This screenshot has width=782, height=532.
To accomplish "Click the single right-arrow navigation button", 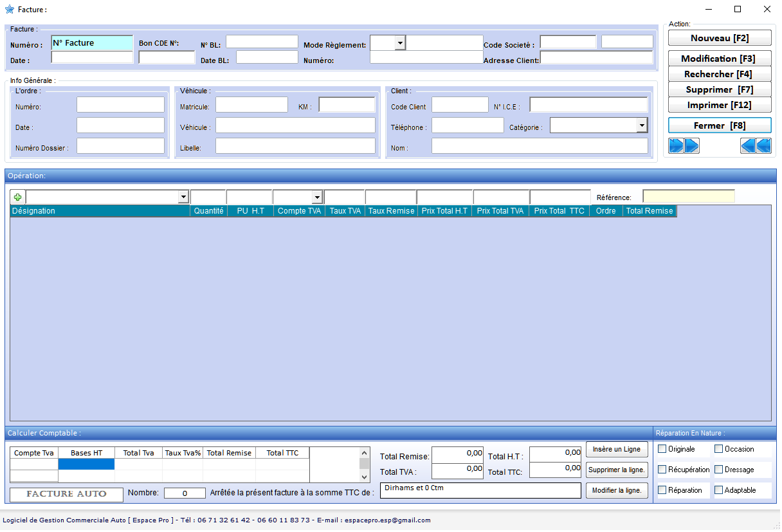I will click(692, 146).
